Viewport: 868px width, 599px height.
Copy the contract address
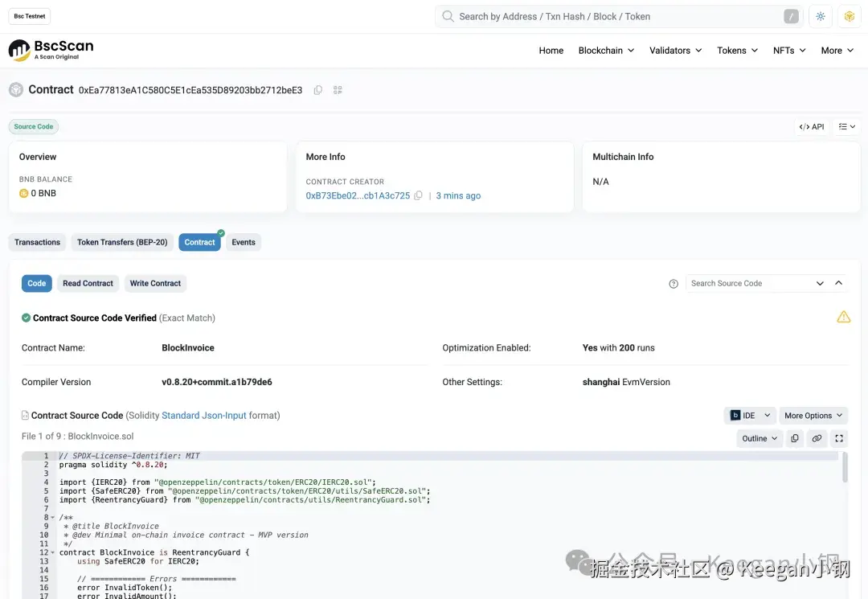(317, 90)
